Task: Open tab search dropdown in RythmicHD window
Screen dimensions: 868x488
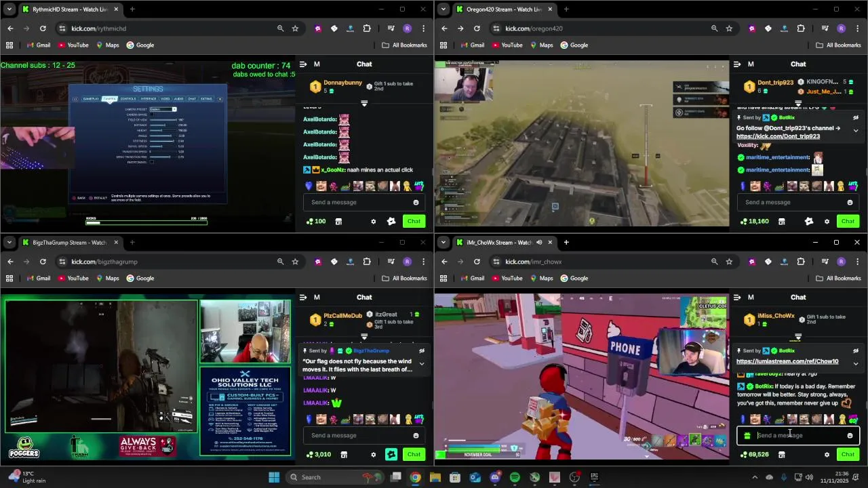Action: click(x=9, y=9)
